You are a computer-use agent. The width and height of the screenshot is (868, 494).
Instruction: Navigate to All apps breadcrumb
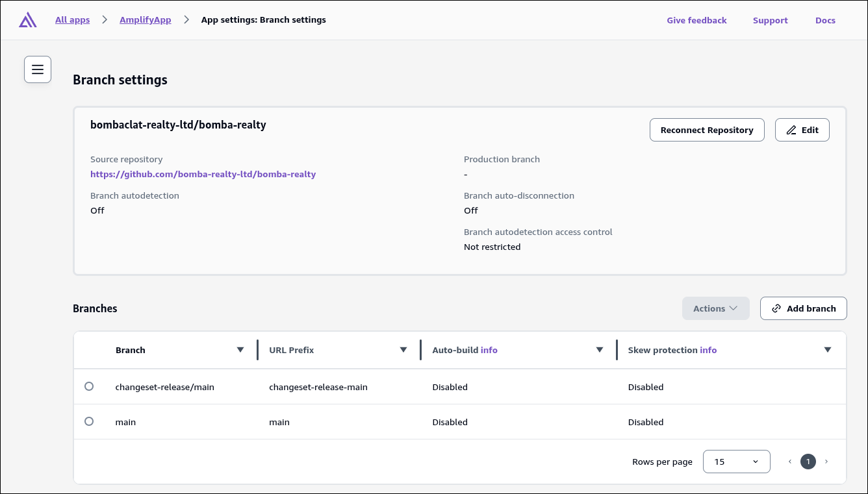[73, 20]
